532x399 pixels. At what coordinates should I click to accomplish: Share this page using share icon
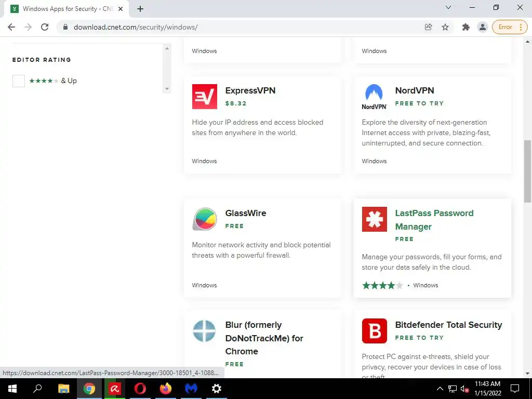point(429,27)
